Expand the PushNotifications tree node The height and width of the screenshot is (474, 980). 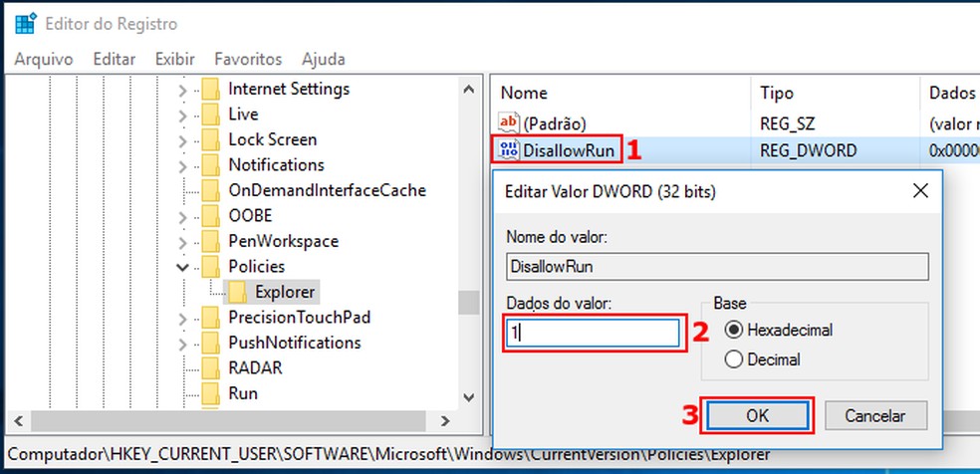182,344
